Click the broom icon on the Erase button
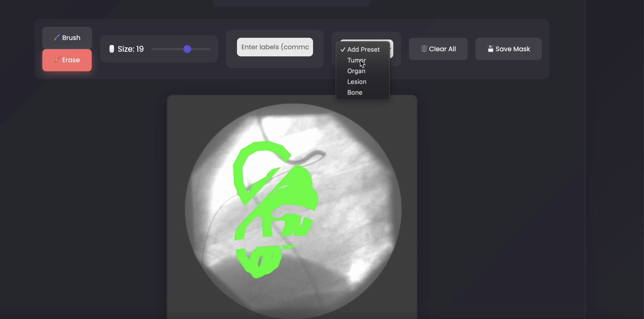The width and height of the screenshot is (644, 319). (x=57, y=60)
